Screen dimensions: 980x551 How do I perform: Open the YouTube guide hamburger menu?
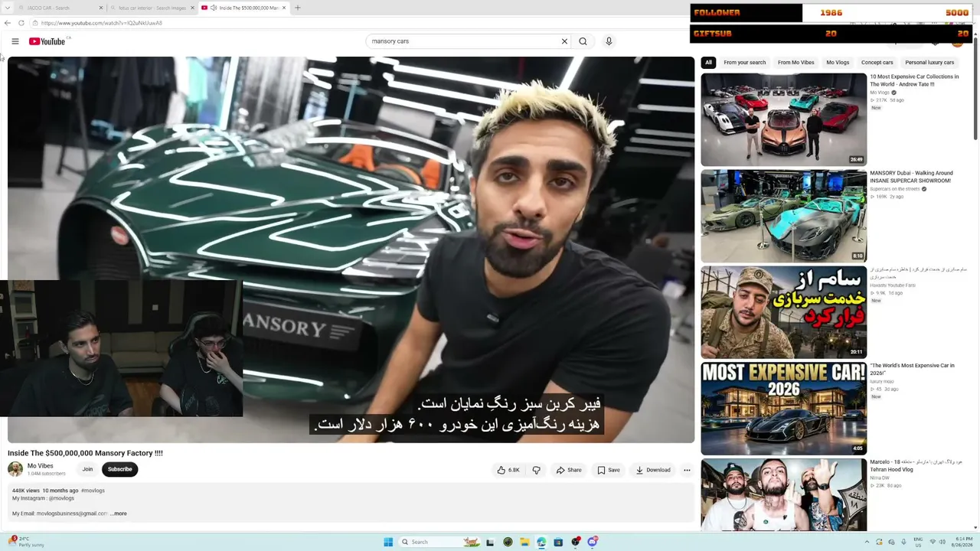tap(15, 41)
